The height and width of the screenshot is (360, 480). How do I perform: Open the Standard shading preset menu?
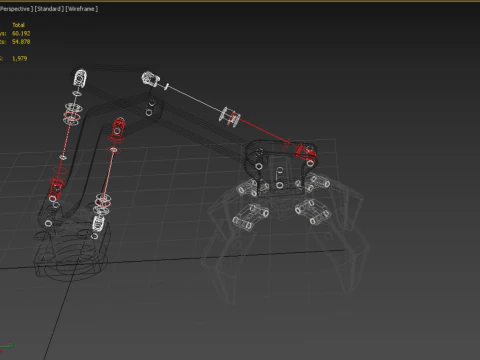coord(49,9)
